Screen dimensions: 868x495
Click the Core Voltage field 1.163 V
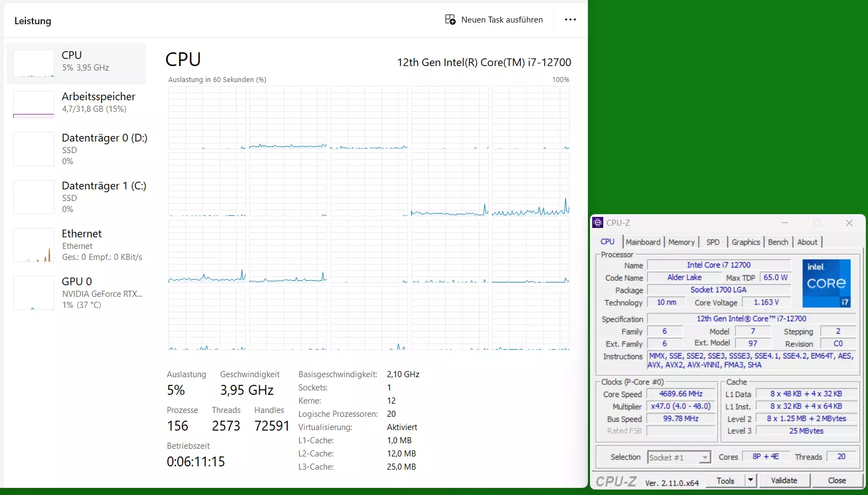(766, 302)
